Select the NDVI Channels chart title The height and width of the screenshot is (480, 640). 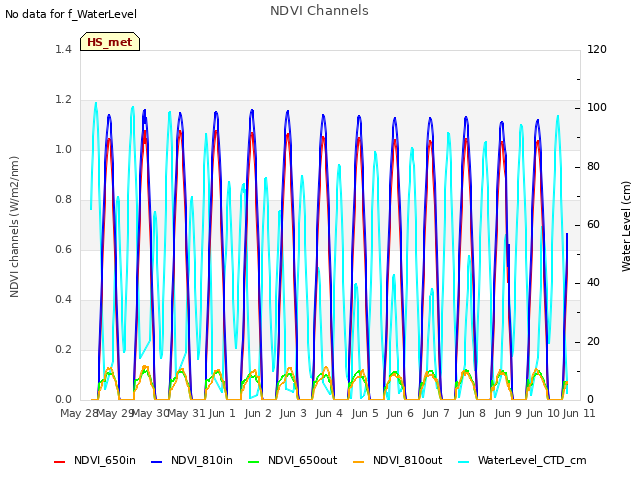tap(319, 11)
